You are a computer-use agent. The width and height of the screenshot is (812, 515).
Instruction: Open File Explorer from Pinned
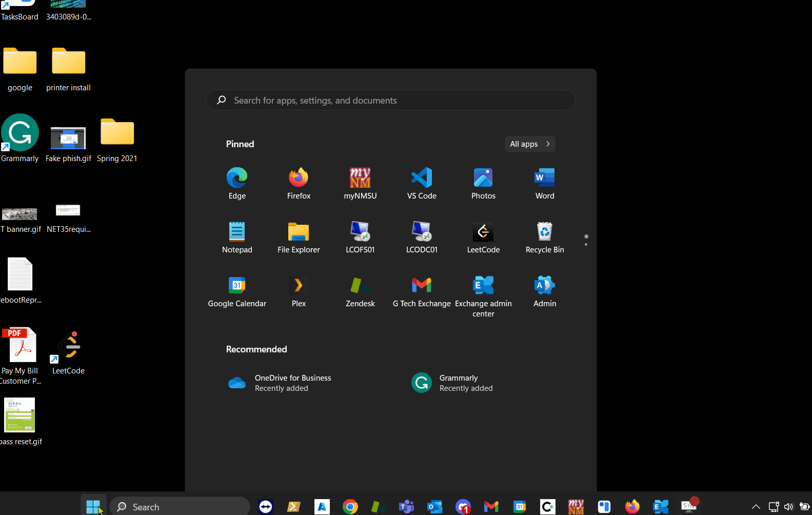299,237
